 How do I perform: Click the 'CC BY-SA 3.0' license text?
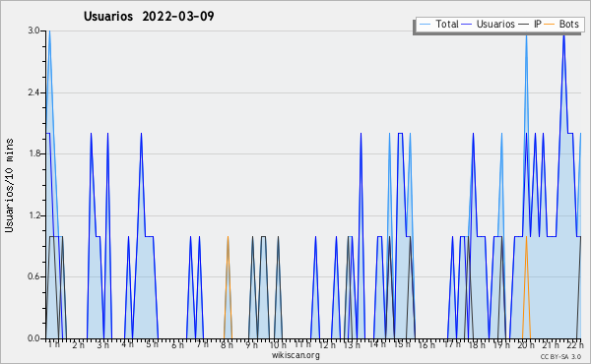(560, 356)
